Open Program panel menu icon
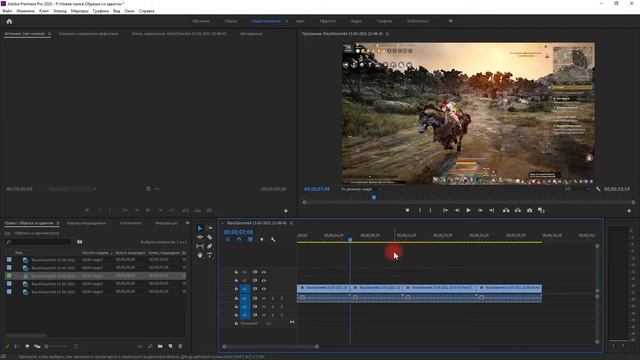This screenshot has height=360, width=640. pyautogui.click(x=387, y=34)
